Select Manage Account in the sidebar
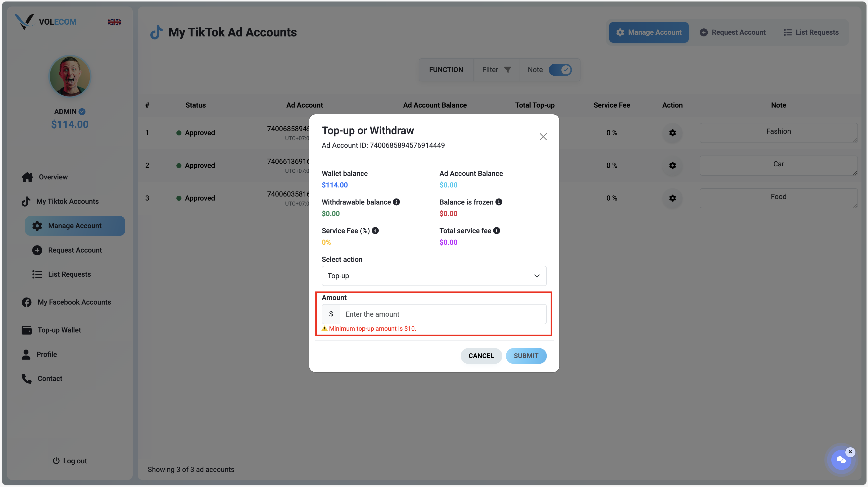The width and height of the screenshot is (868, 487). 75,226
